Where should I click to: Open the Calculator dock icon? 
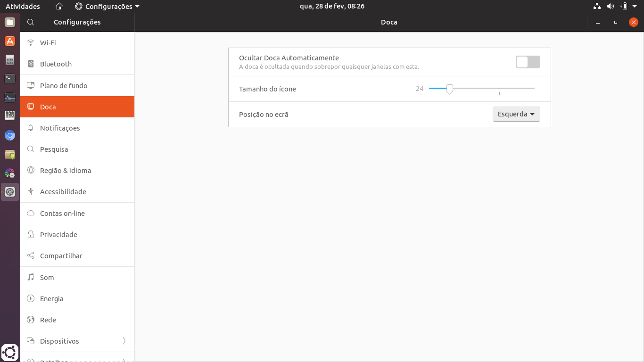[x=10, y=60]
